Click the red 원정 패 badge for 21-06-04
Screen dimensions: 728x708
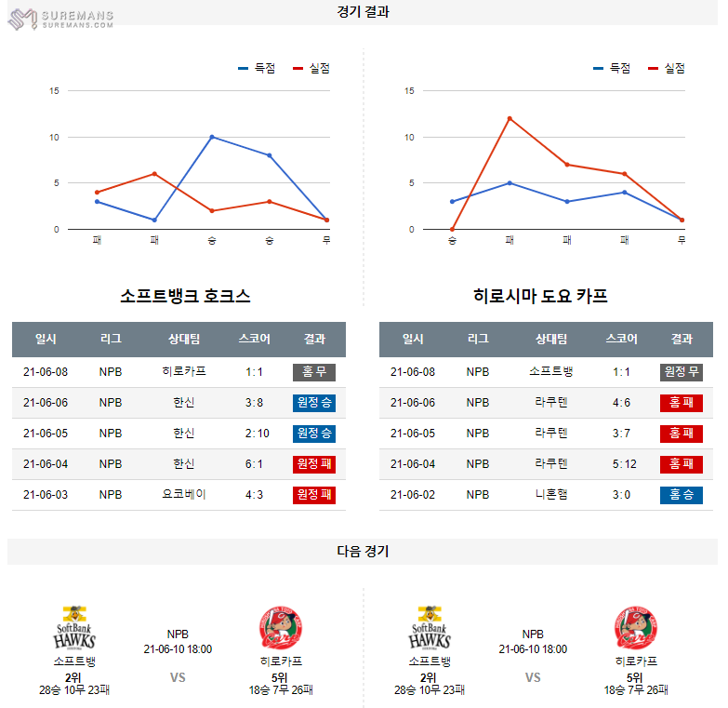point(314,464)
